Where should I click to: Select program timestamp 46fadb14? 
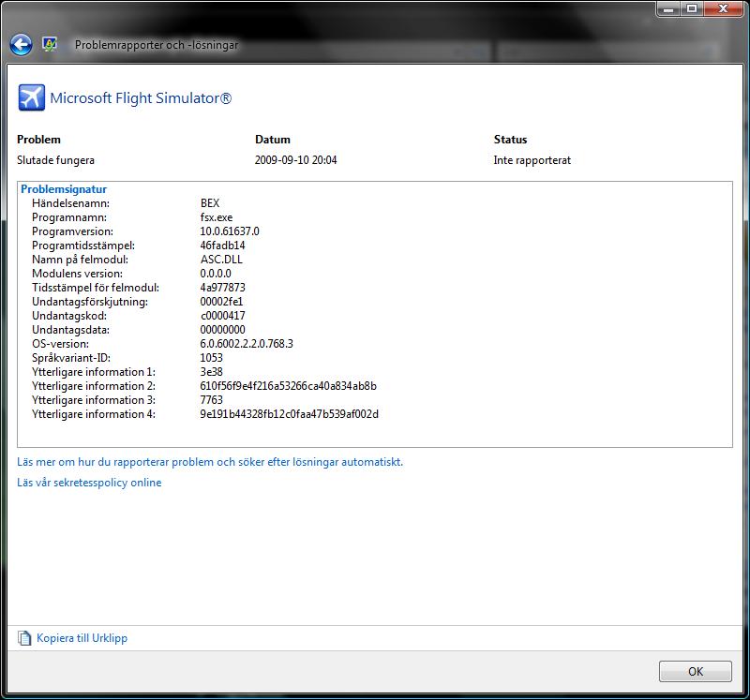222,246
